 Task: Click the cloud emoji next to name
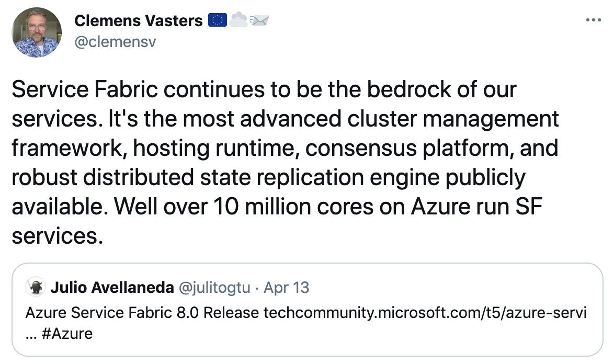(238, 20)
